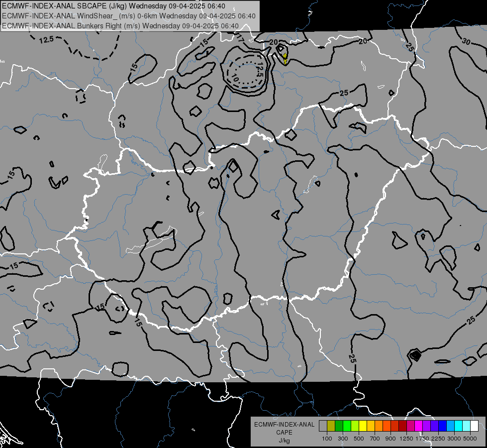
Task: Click the dark red swatch left of 1250
Action: [403, 426]
